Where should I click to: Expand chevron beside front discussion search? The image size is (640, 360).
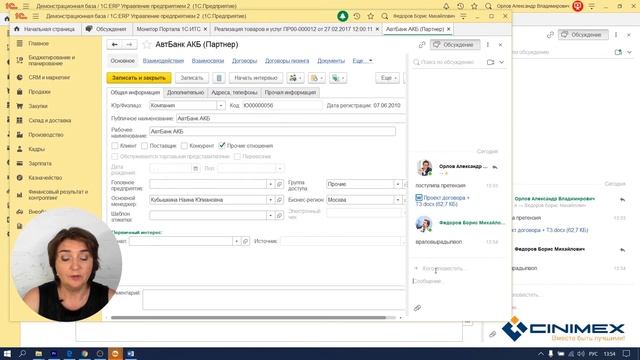[x=501, y=62]
